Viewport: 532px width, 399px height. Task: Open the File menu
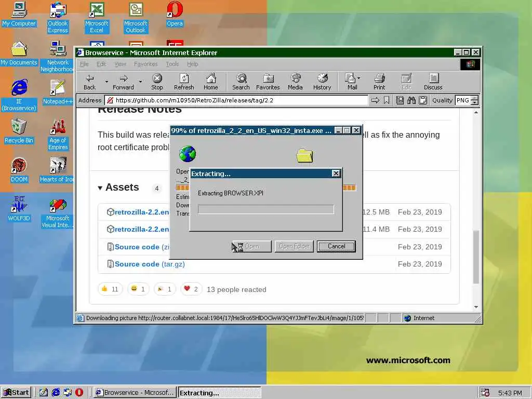pyautogui.click(x=84, y=64)
